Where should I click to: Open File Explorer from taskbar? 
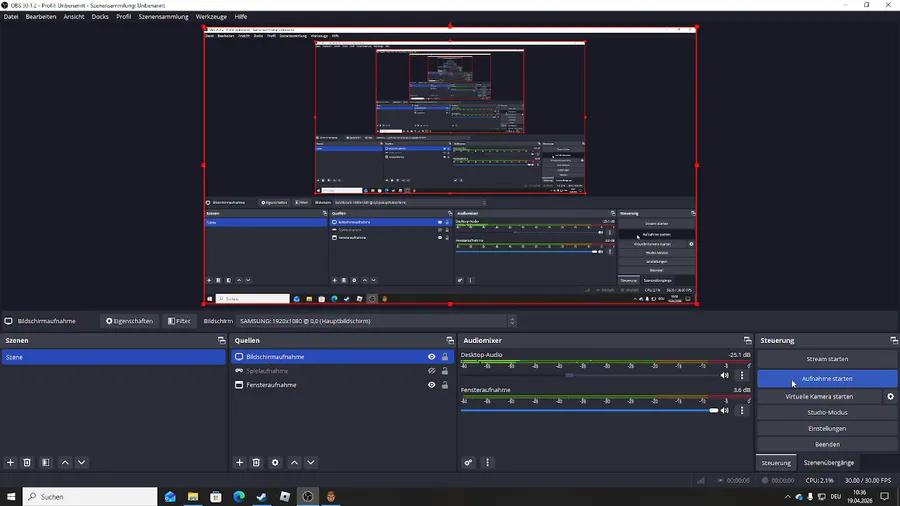point(193,497)
